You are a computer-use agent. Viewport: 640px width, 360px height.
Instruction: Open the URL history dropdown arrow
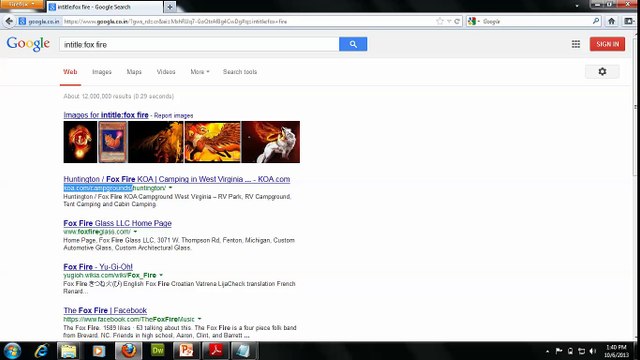click(449, 21)
